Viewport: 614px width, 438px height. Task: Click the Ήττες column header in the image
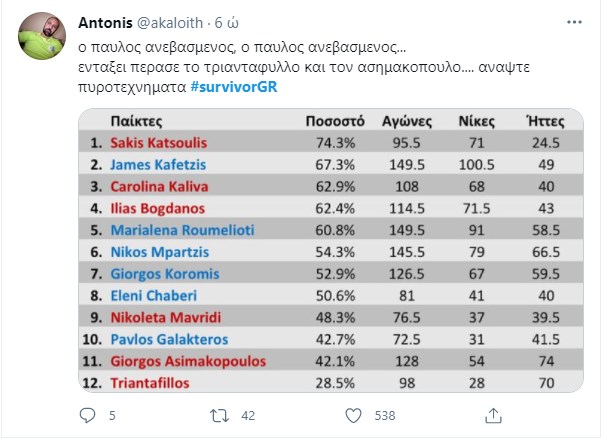click(545, 121)
